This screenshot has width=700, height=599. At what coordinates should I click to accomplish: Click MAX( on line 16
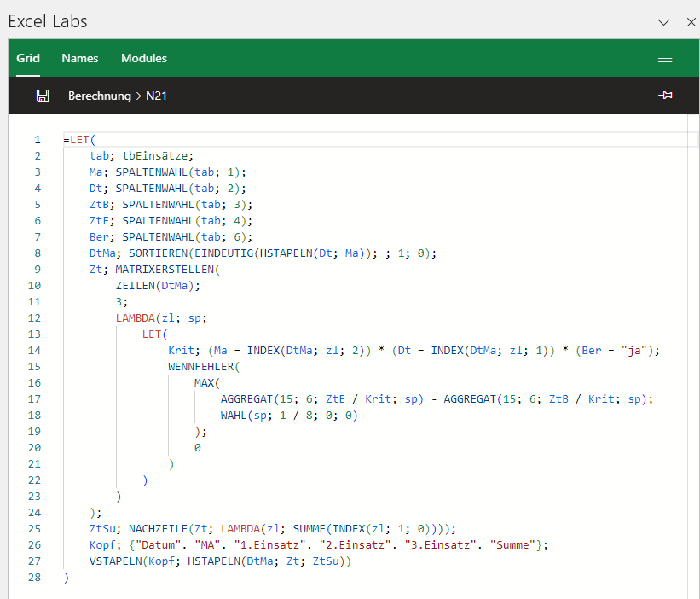coord(207,383)
